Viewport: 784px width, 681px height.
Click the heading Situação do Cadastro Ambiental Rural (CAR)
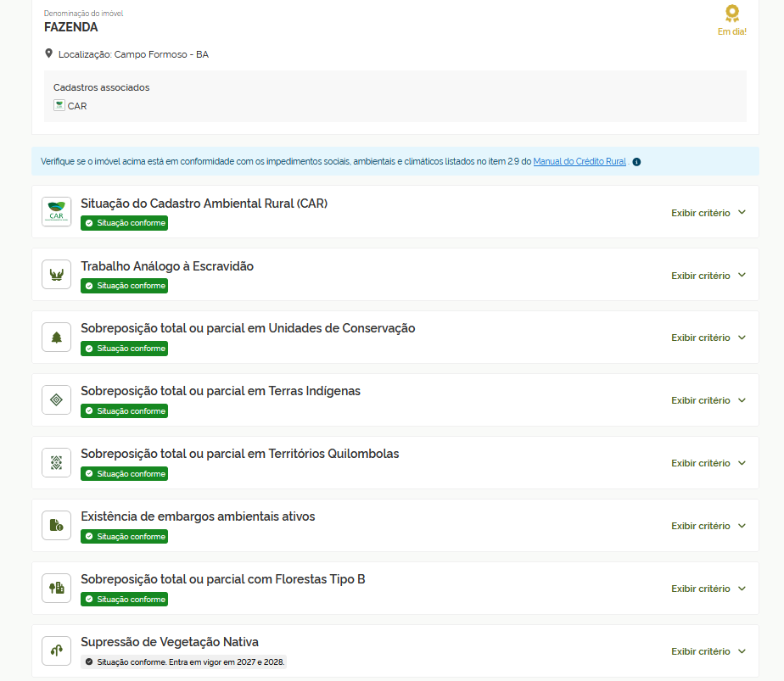204,204
